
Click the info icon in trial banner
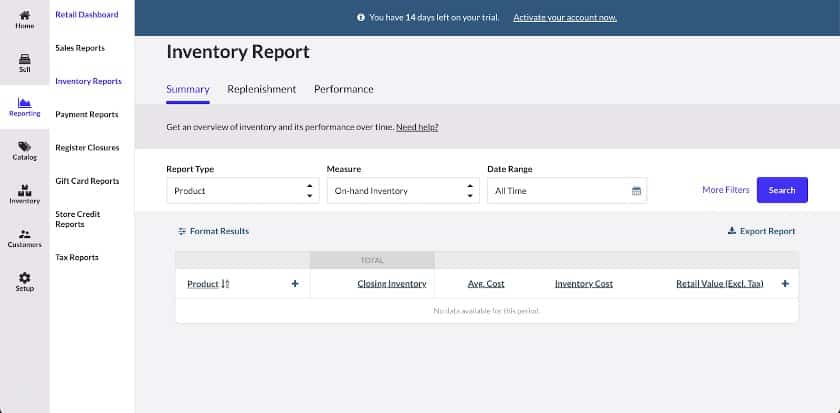point(361,18)
